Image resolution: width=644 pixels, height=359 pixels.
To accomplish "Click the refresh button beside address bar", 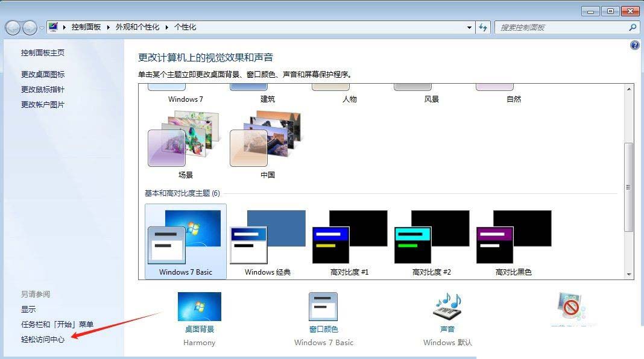I will click(483, 28).
